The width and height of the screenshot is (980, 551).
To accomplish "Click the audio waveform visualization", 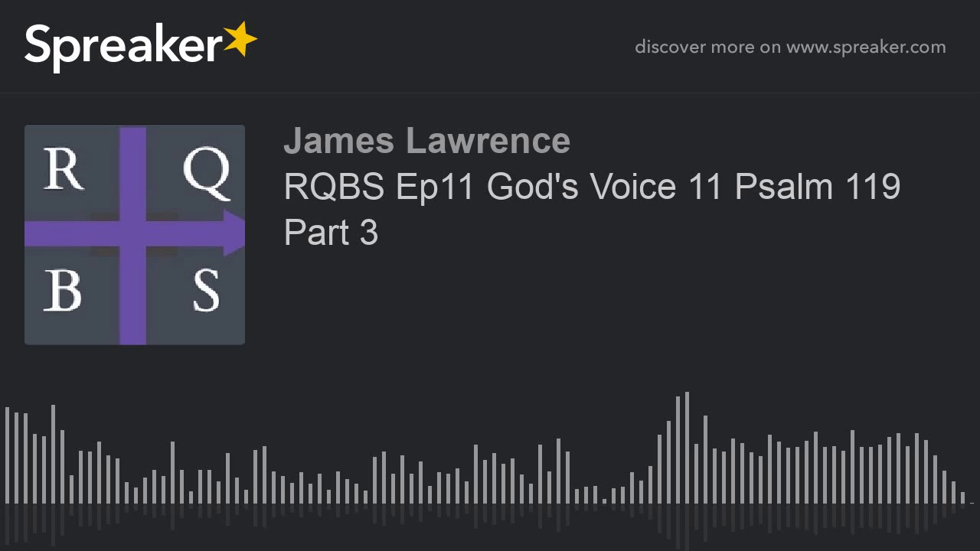I will point(490,471).
